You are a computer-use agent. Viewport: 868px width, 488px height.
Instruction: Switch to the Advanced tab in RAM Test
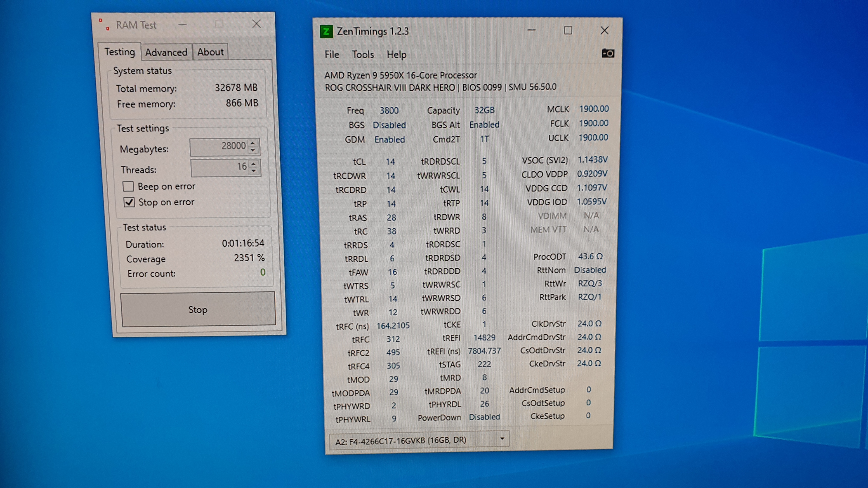click(166, 52)
